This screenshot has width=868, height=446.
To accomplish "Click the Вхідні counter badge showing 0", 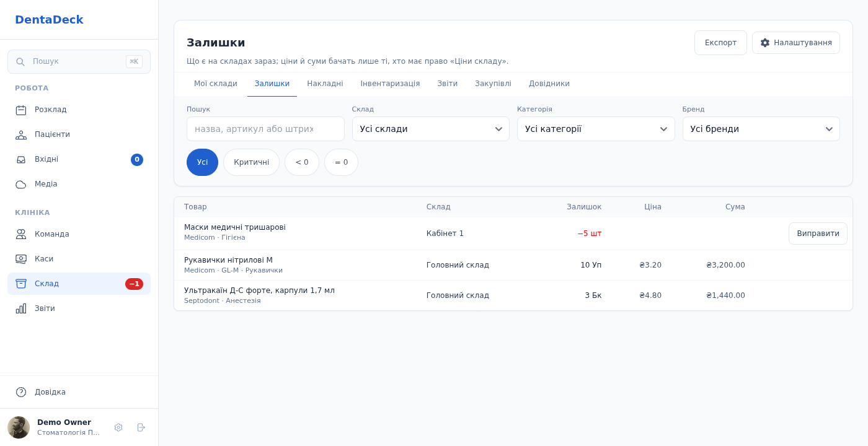I will [137, 160].
